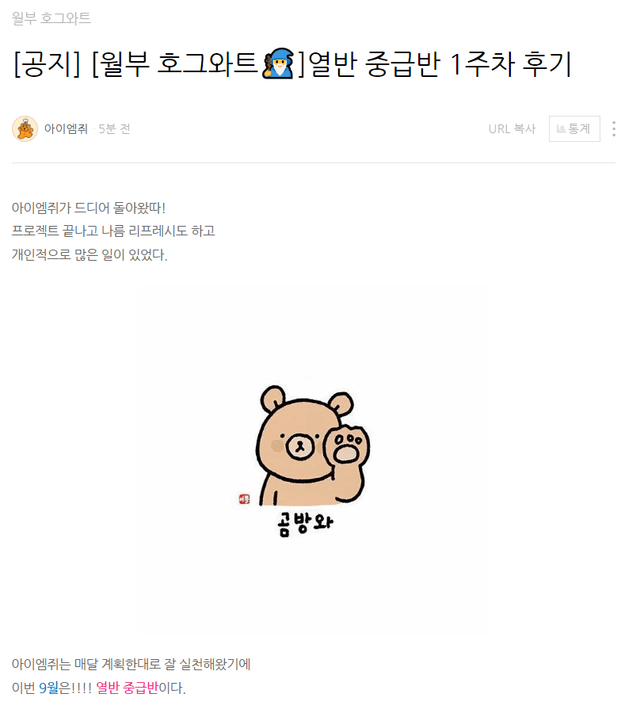Screen dimensions: 640x702
Task: Click the line 아이엠쥐가 드디어 돌아왔따!
Action: 89,208
